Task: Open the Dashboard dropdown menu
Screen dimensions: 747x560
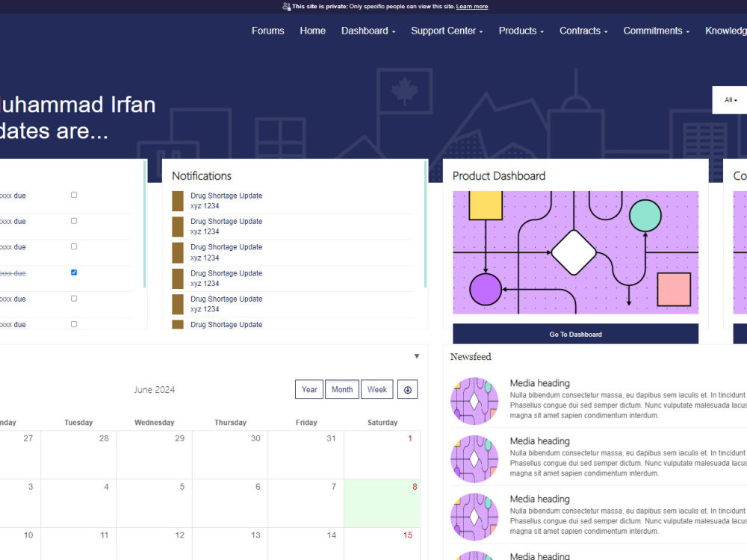Action: (368, 31)
